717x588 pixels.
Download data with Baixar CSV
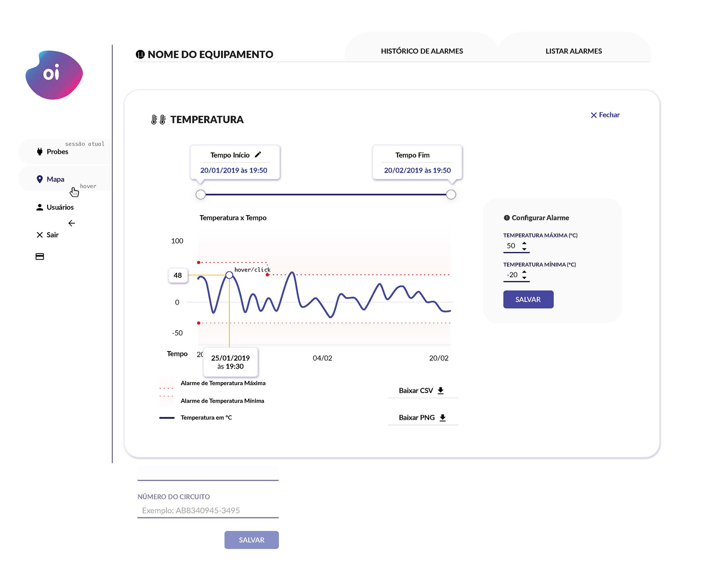coord(423,391)
